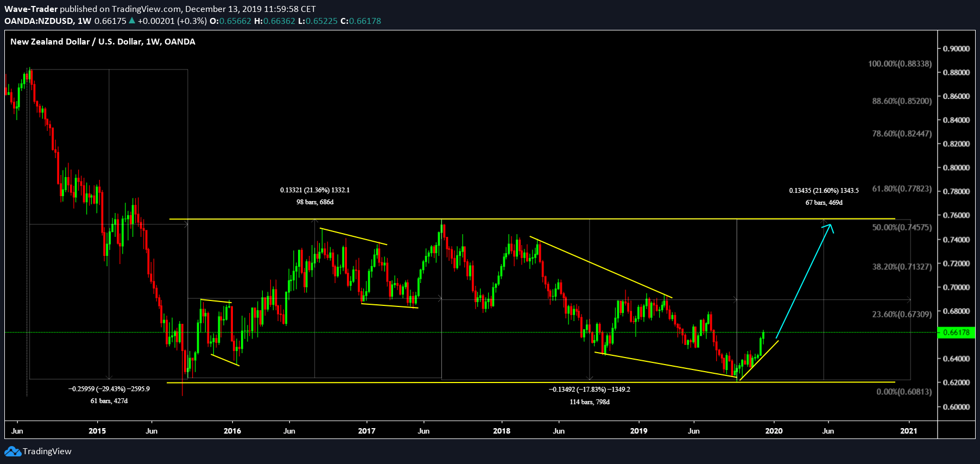This screenshot has height=464, width=980.
Task: Click the 50.00%(0.74575) Fibonacci label
Action: [x=902, y=228]
